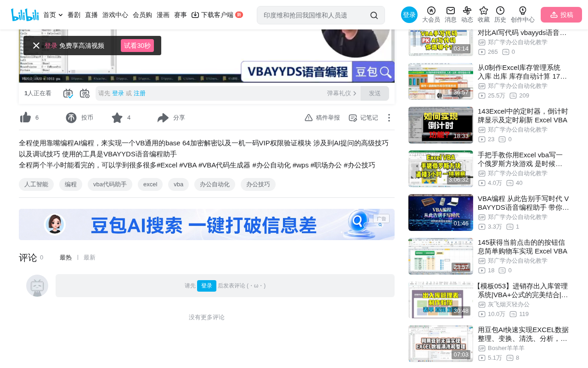
Task: Click 注册 link in danmaku bar
Action: pyautogui.click(x=140, y=93)
